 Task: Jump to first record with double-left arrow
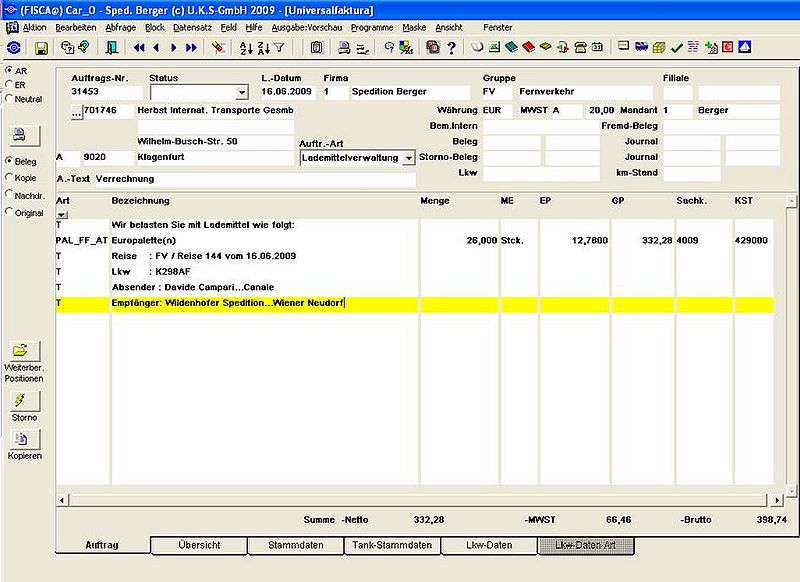(139, 48)
